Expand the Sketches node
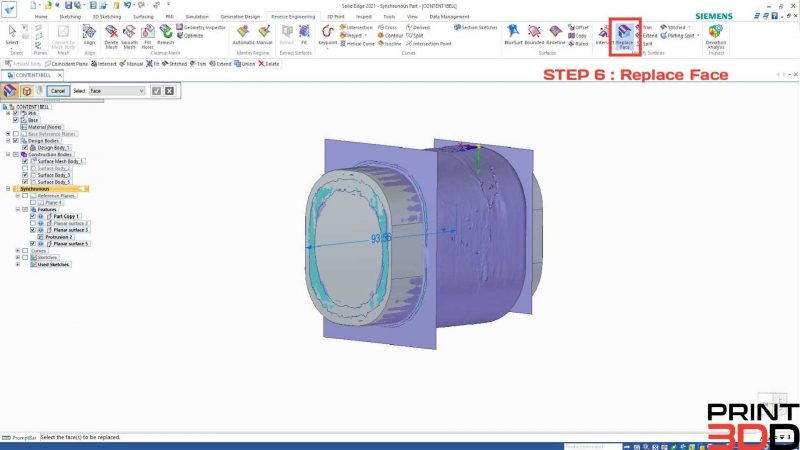Image resolution: width=800 pixels, height=450 pixels. (x=18, y=258)
